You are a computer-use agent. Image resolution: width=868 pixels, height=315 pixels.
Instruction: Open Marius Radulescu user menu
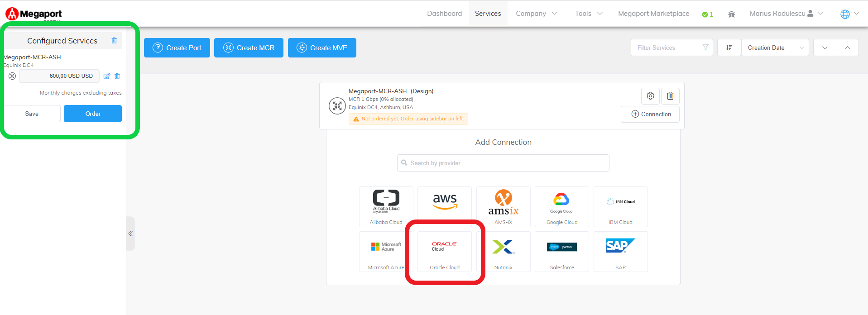tap(786, 14)
